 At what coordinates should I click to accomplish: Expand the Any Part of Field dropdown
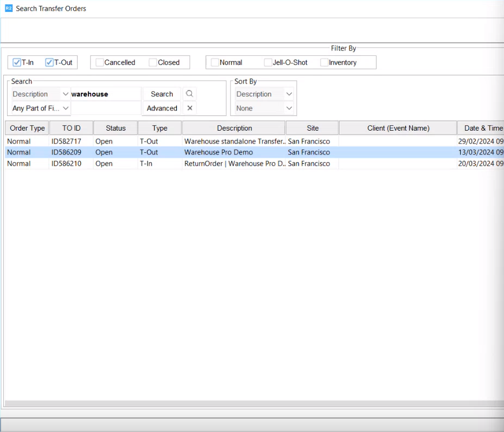pyautogui.click(x=41, y=108)
